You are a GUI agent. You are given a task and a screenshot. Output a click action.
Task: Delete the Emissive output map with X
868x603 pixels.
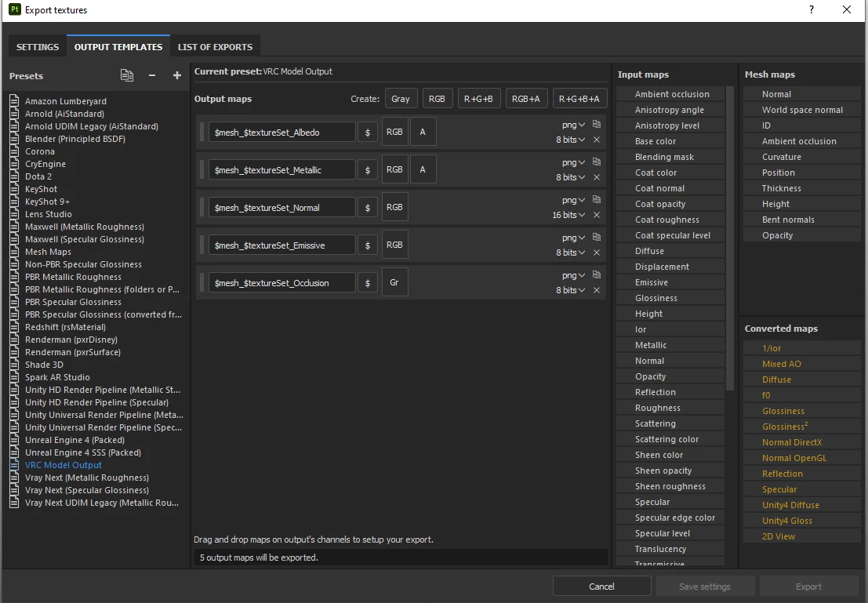[597, 252]
